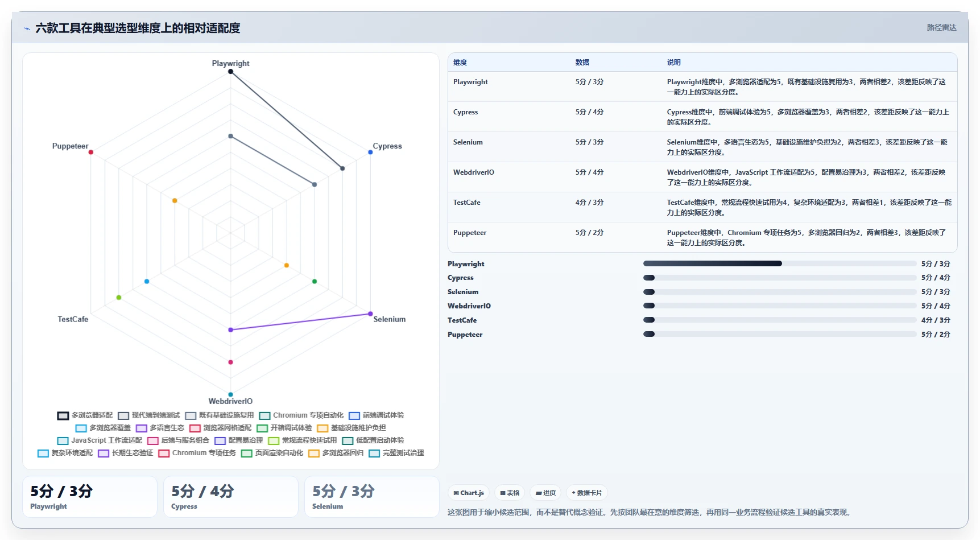
Task: Click the 4分 / 3分 value beside the TestCafe progress bar
Action: tap(936, 320)
